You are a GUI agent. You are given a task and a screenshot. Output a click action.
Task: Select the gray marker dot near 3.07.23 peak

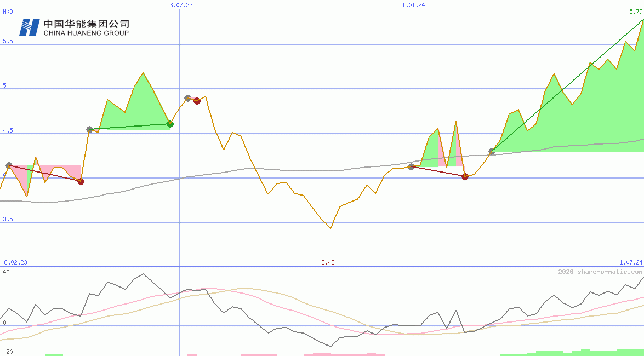187,99
